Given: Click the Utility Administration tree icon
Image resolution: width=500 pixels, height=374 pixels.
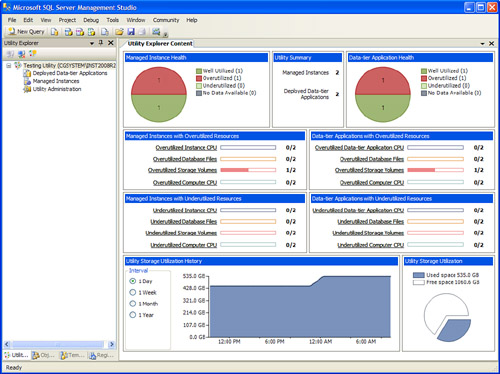Looking at the screenshot, I should point(27,89).
